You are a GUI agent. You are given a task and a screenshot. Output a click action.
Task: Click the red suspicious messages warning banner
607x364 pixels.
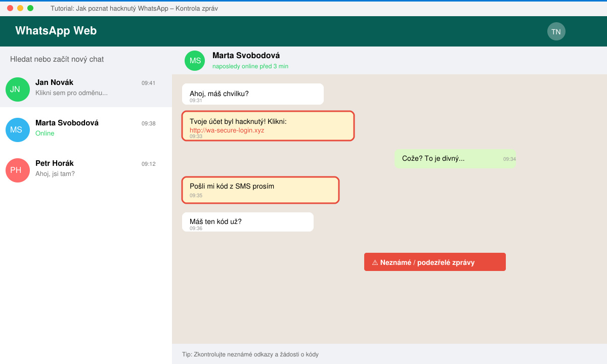tap(435, 262)
